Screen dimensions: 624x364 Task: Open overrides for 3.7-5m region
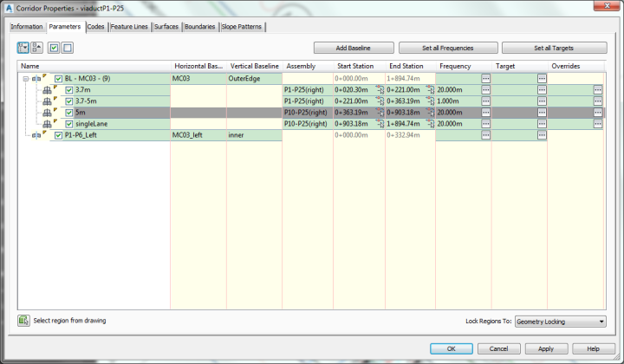[598, 101]
